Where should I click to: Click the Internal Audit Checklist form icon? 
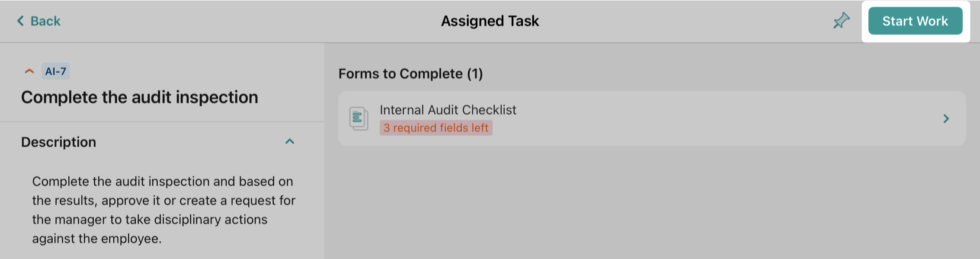(359, 119)
